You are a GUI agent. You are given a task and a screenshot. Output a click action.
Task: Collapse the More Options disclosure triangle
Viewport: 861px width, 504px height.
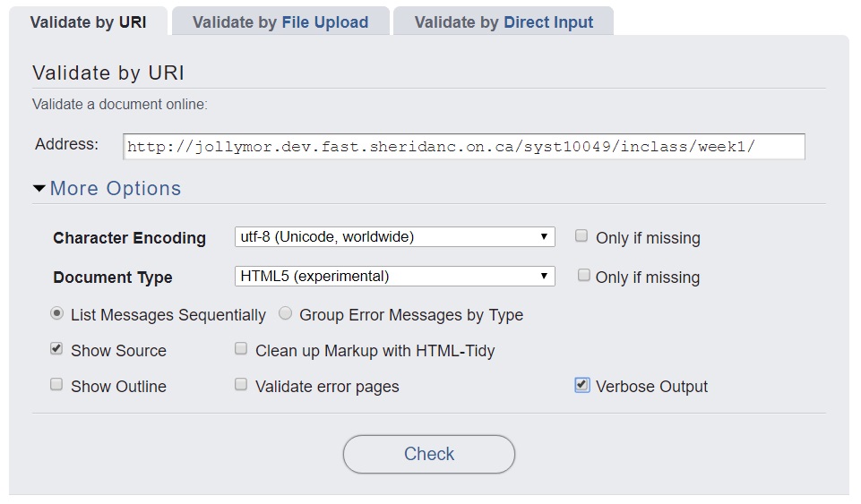(39, 189)
